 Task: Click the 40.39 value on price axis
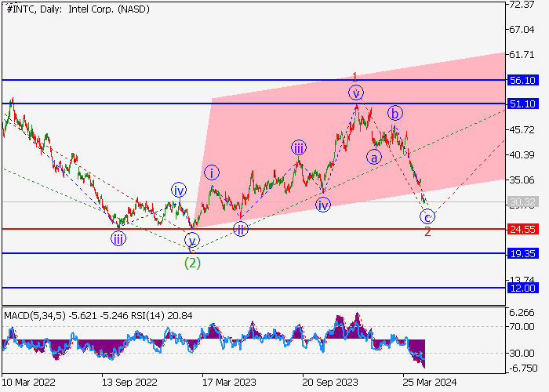tap(522, 154)
